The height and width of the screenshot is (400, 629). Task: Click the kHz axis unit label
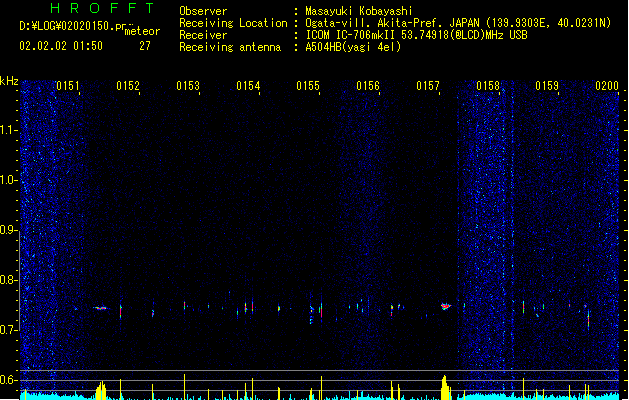point(9,81)
